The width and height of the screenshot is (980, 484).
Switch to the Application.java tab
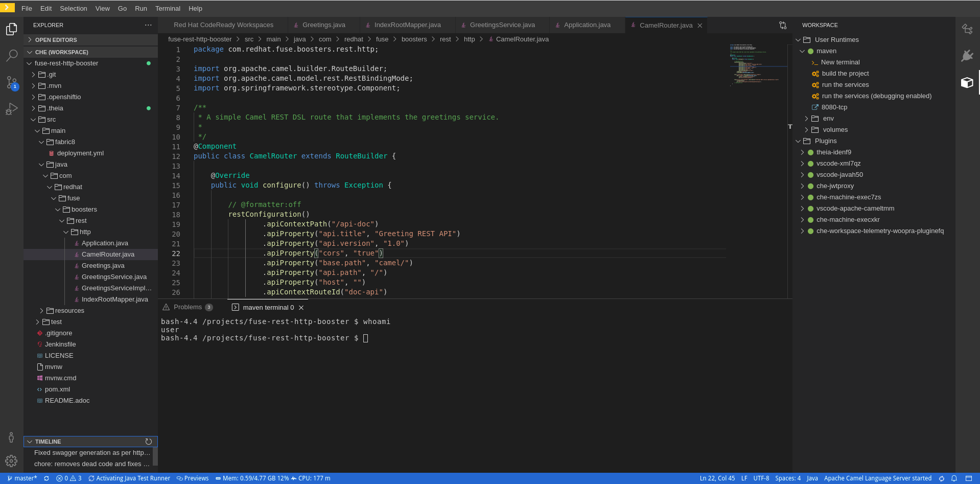click(x=587, y=25)
